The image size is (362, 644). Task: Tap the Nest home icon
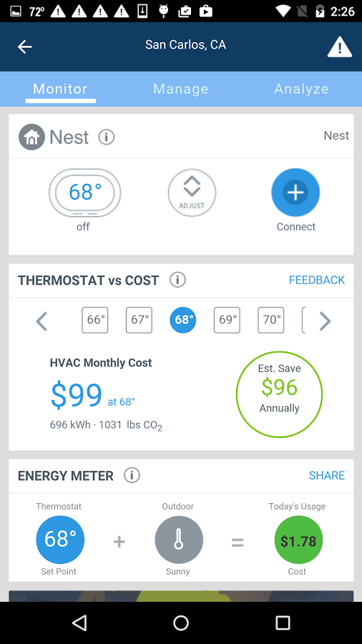(31, 137)
